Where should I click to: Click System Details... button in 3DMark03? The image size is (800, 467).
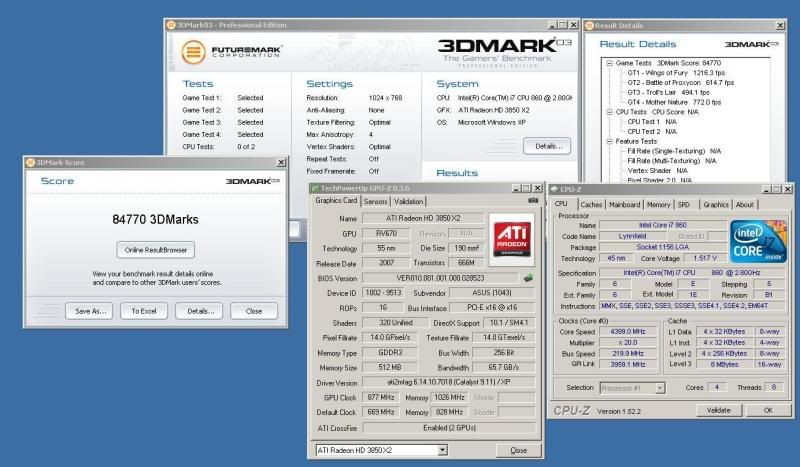click(x=547, y=146)
